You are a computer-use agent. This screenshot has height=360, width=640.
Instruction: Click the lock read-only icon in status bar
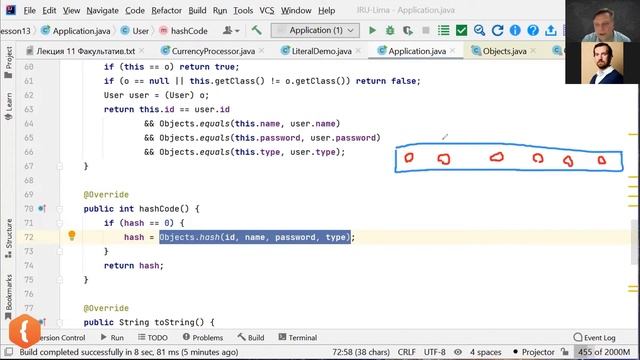tap(565, 351)
